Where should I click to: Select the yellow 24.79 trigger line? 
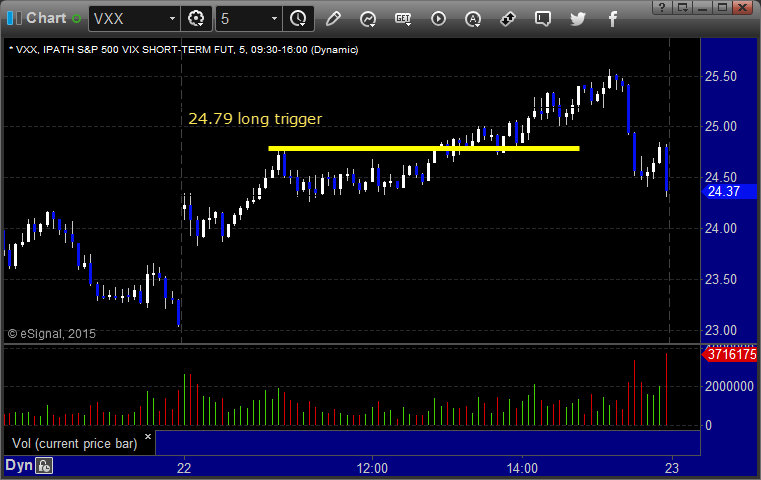423,149
